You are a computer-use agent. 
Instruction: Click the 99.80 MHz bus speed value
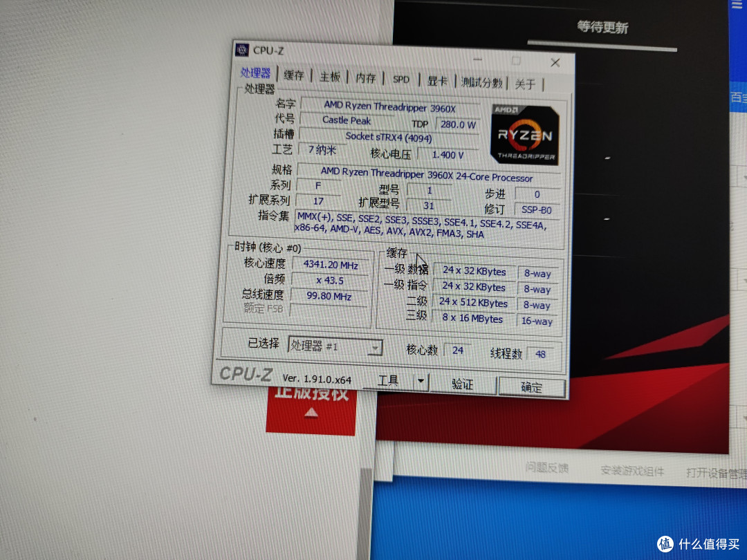pos(329,296)
